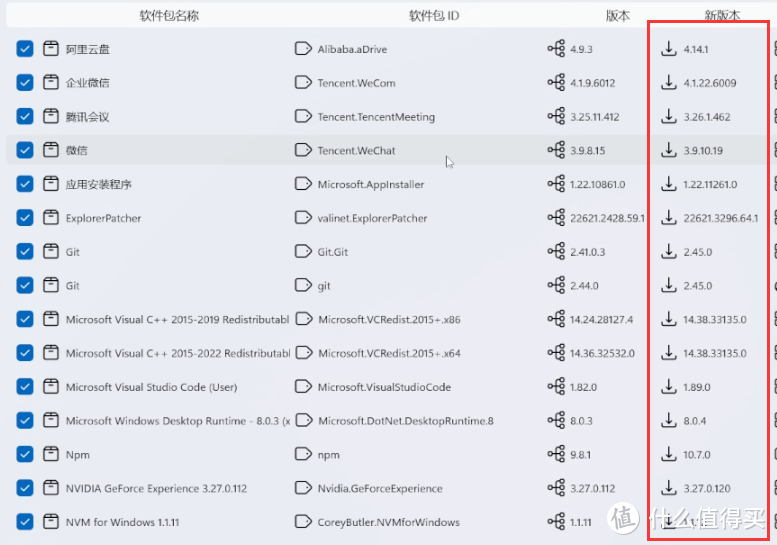This screenshot has height=545, width=777.
Task: Toggle NVIDIA GeForce Experience checkbox
Action: click(25, 488)
